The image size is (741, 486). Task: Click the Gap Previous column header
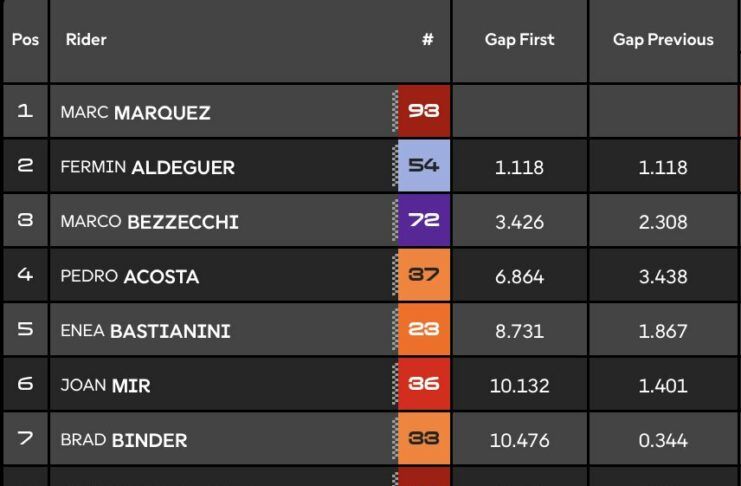pyautogui.click(x=663, y=40)
